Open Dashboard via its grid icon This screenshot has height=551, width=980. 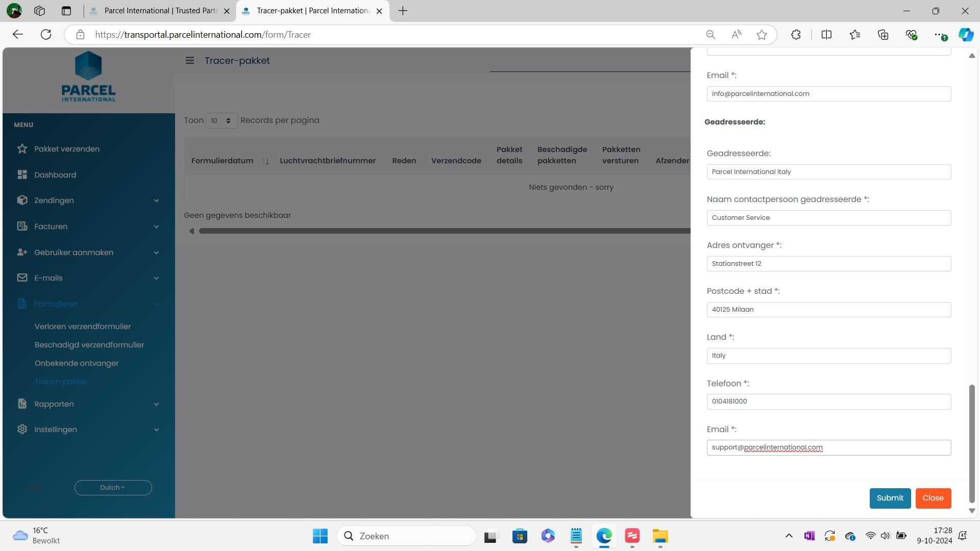coord(22,175)
